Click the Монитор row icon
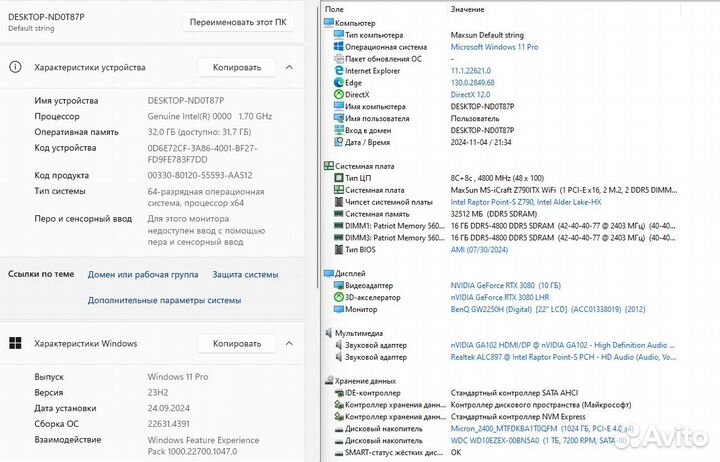Viewport: 720px width, 462px height. [x=339, y=309]
